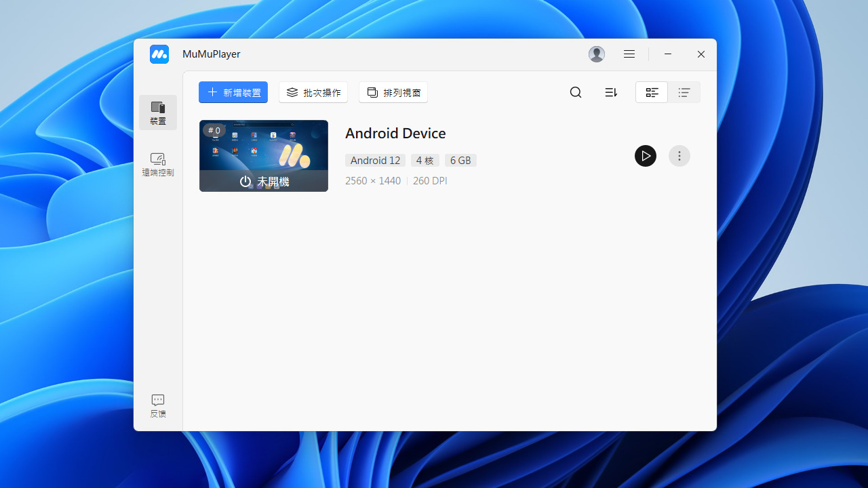
Task: Open the sort order icon
Action: 611,92
